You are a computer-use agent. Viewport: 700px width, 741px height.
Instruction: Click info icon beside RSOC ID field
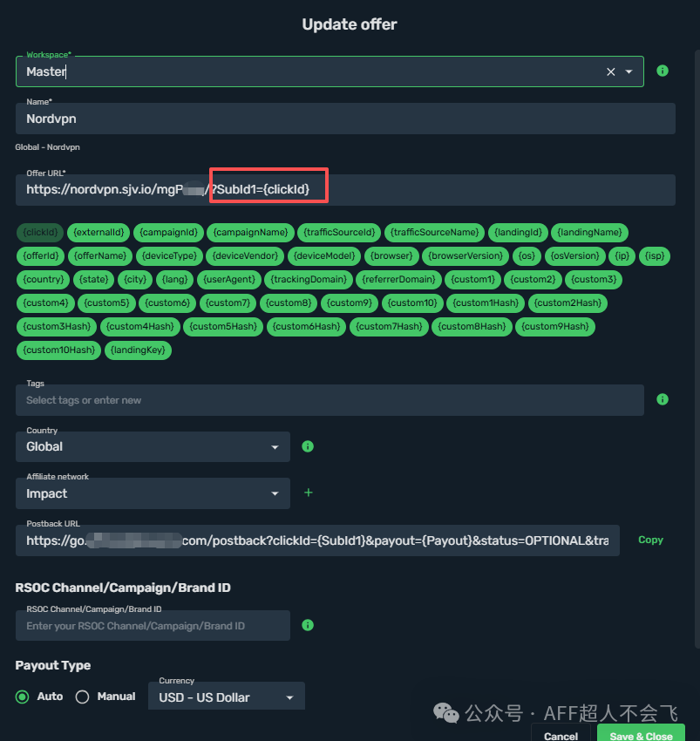click(x=308, y=625)
